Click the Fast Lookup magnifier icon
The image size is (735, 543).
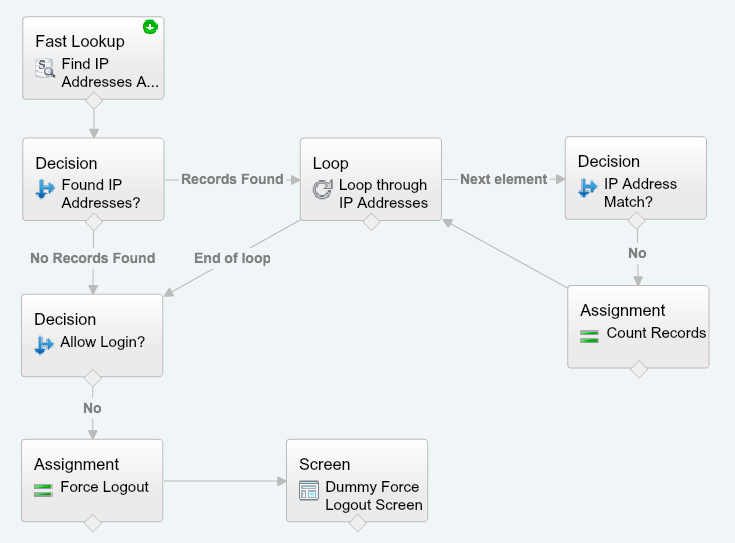pos(45,68)
